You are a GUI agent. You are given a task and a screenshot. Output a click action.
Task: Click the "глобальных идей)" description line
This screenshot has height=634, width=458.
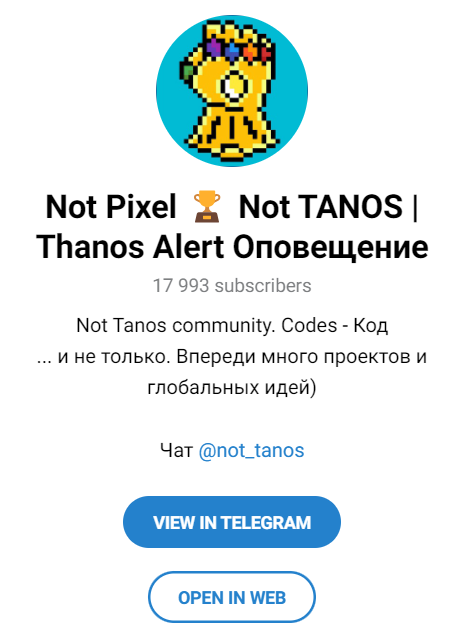point(232,387)
